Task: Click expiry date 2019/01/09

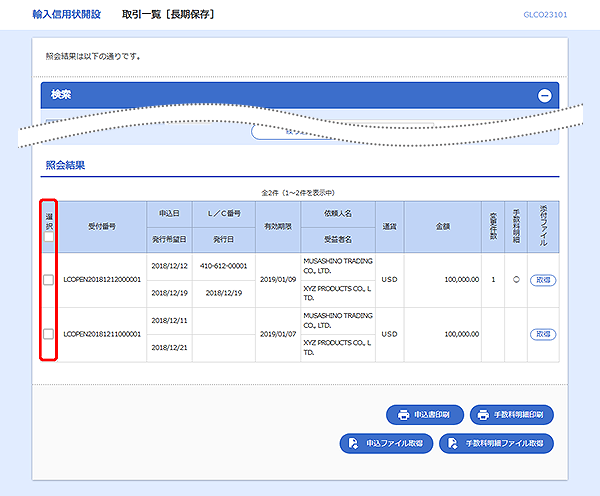Action: click(278, 280)
